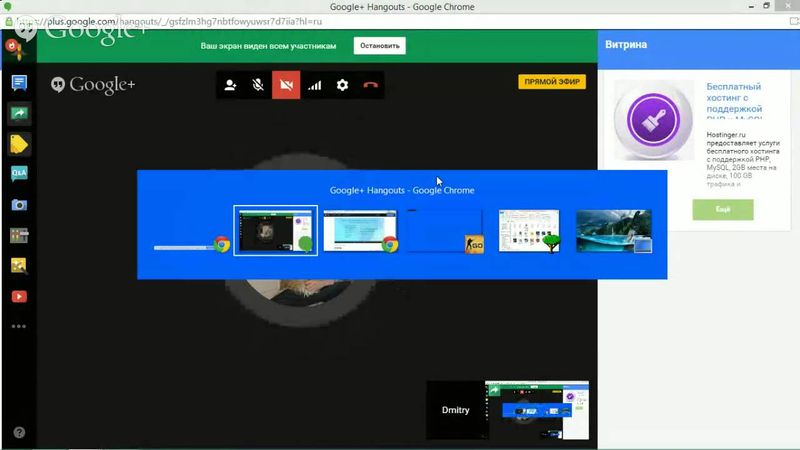Click the help question mark icon
Image resolution: width=800 pixels, height=450 pixels.
coord(18,433)
